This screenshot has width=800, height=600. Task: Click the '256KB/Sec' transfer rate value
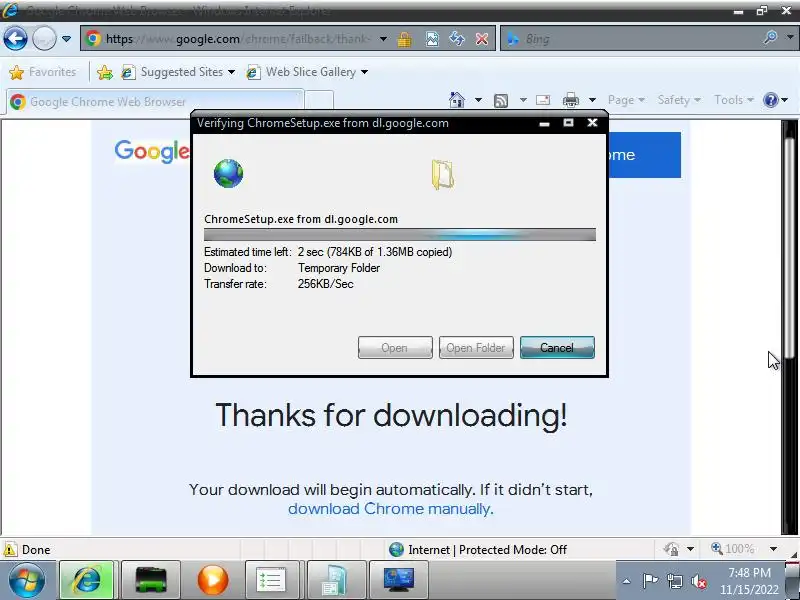pyautogui.click(x=326, y=284)
